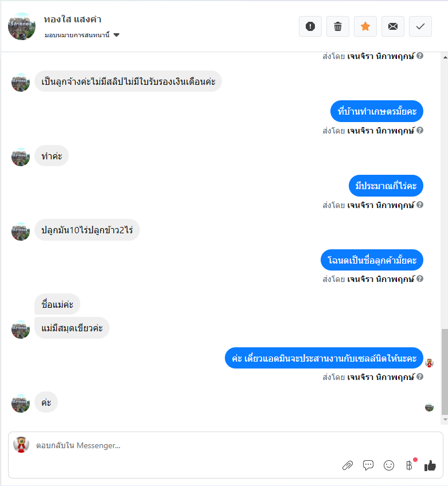Image resolution: width=448 pixels, height=486 pixels.
Task: Send a thumbs up like
Action: [x=430, y=465]
